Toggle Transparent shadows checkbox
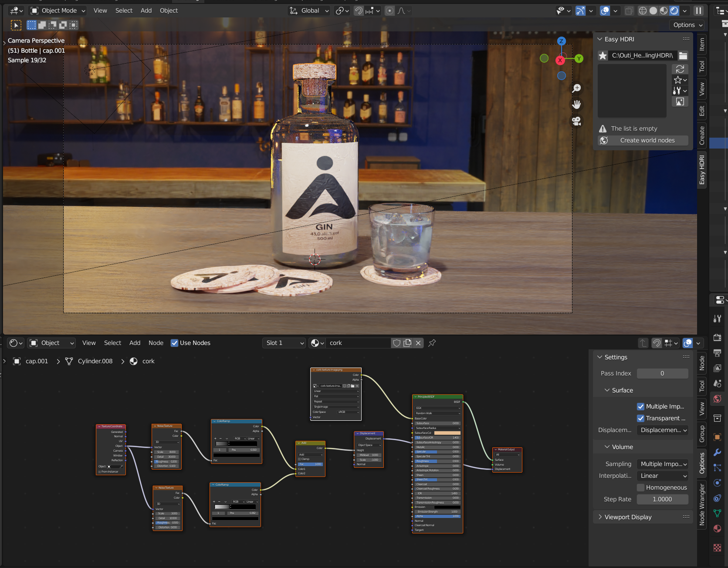Viewport: 728px width, 568px height. [641, 418]
